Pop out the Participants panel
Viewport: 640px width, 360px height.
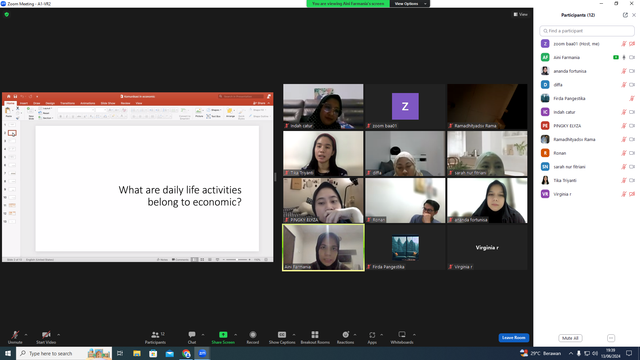coord(625,15)
